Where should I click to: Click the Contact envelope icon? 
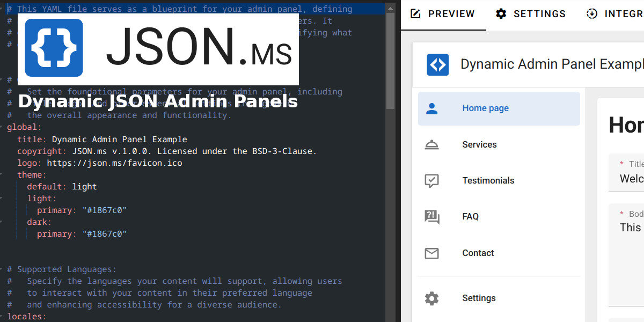431,253
